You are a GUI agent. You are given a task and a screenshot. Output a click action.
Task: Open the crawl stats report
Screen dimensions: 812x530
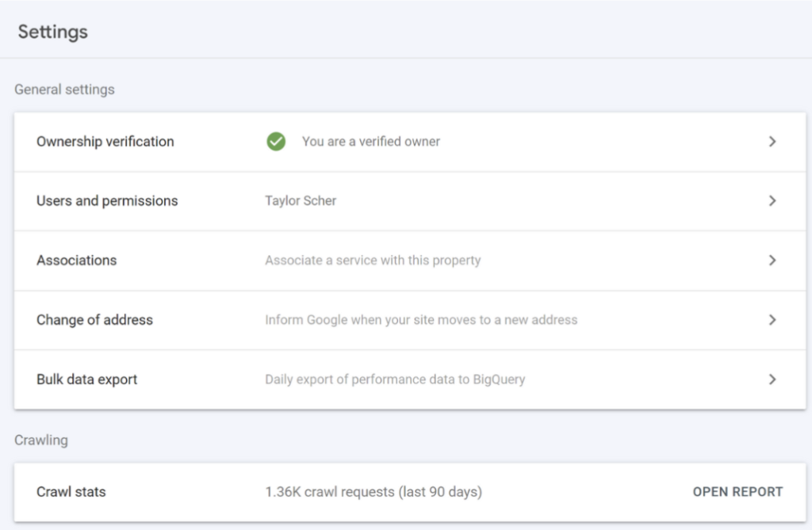tap(737, 492)
